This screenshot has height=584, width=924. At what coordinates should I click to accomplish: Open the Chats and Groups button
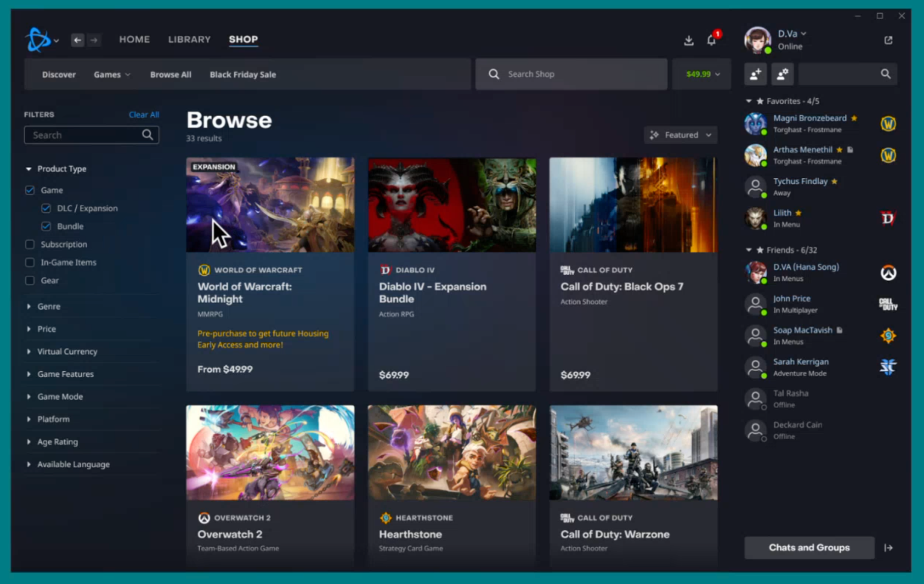click(809, 548)
